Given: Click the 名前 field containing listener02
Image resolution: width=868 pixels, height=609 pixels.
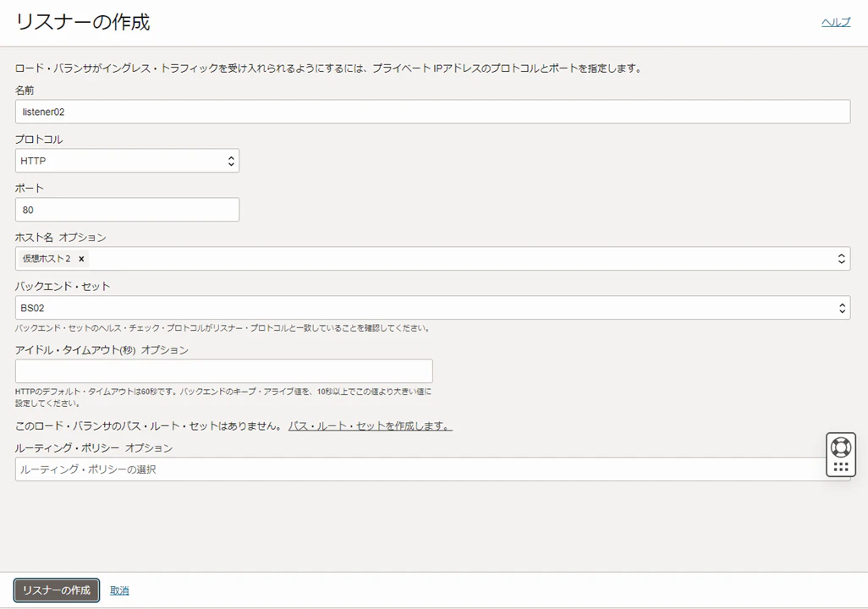Looking at the screenshot, I should (432, 112).
